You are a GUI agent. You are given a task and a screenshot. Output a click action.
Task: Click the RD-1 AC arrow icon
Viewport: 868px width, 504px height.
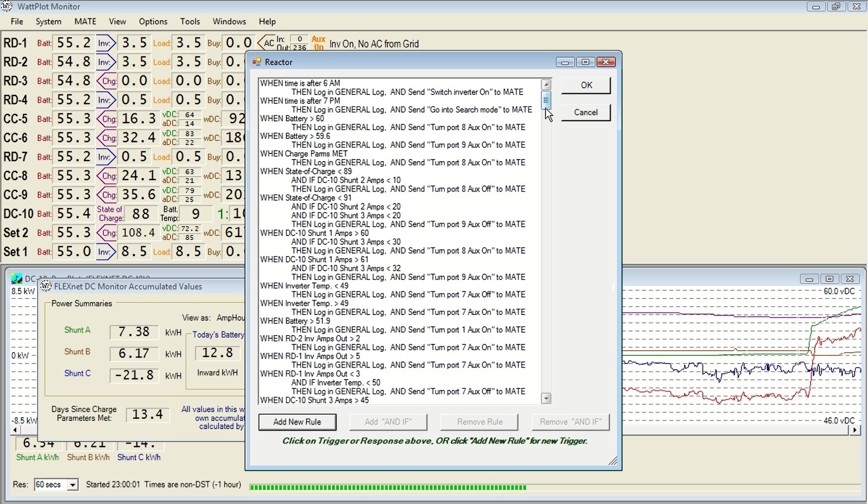266,43
